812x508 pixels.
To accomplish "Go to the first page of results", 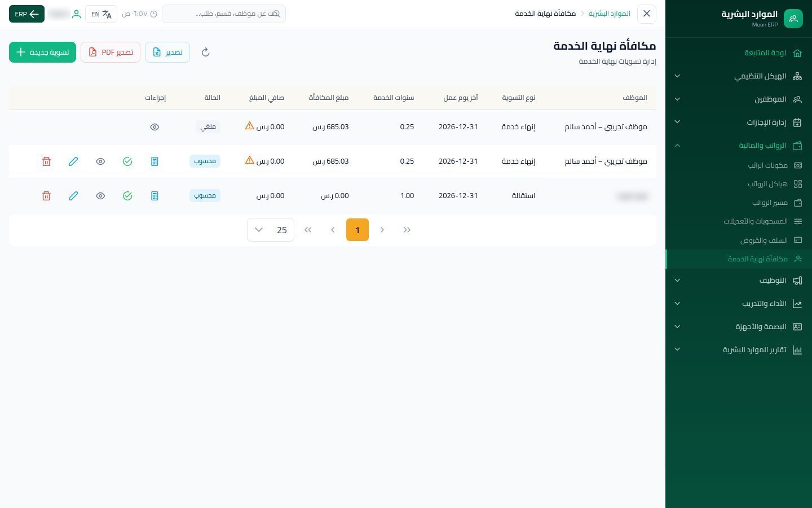I will pos(407,230).
